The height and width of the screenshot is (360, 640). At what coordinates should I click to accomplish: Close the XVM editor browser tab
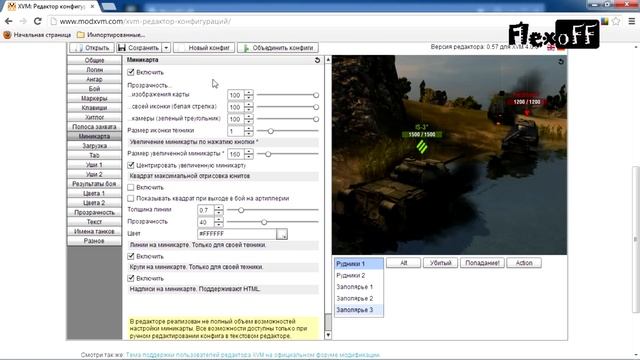[x=93, y=7]
